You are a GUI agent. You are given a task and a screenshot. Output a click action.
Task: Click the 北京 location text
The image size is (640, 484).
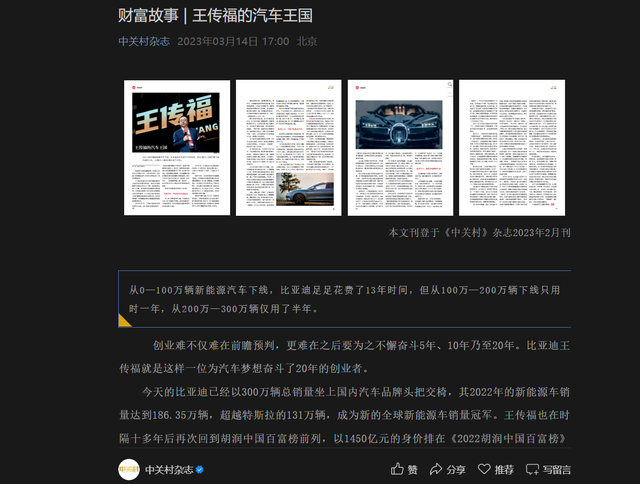point(307,41)
